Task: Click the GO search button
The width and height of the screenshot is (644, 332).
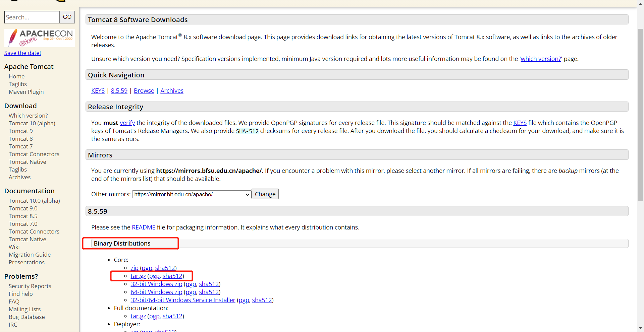Action: point(67,17)
